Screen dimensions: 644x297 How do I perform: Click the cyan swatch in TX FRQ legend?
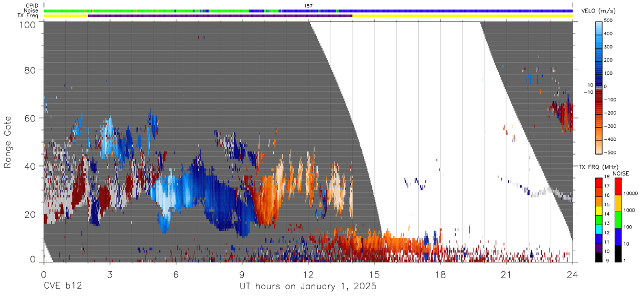(x=598, y=228)
